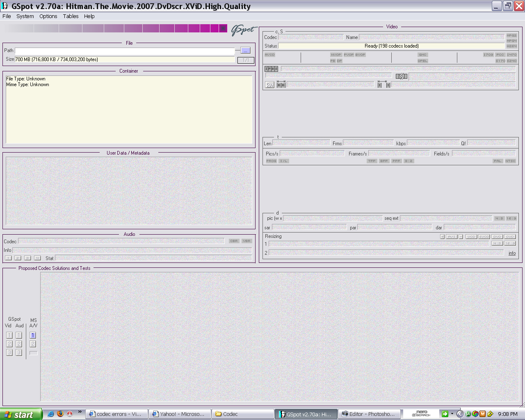525x420 pixels.
Task: Click the CVD resizing preset
Action: point(510,237)
